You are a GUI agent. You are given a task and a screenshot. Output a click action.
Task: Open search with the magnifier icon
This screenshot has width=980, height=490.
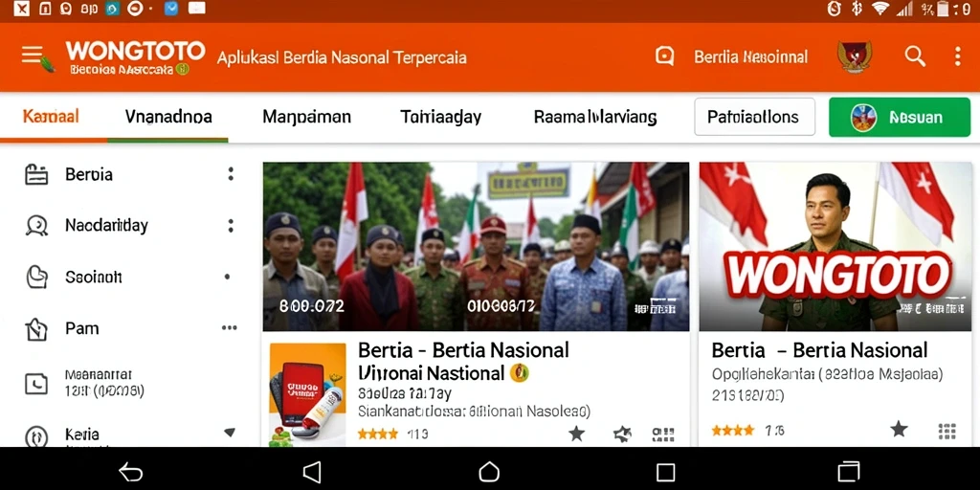[914, 56]
